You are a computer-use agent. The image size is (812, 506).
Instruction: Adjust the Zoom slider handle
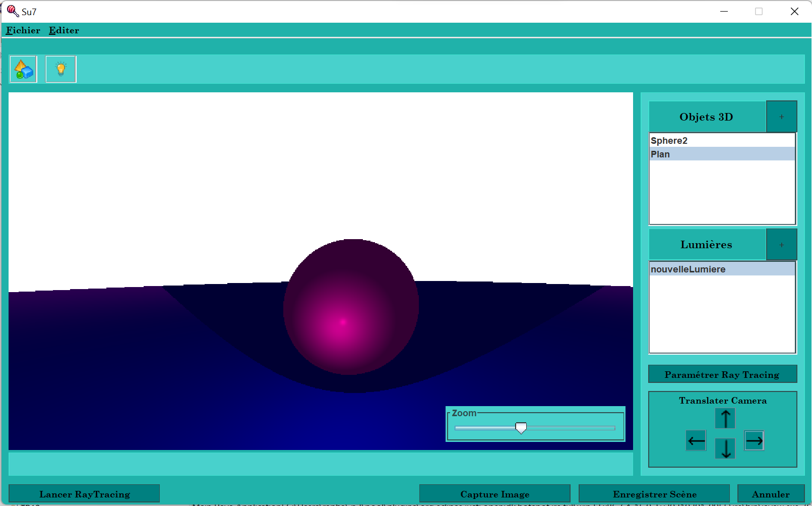click(x=521, y=427)
